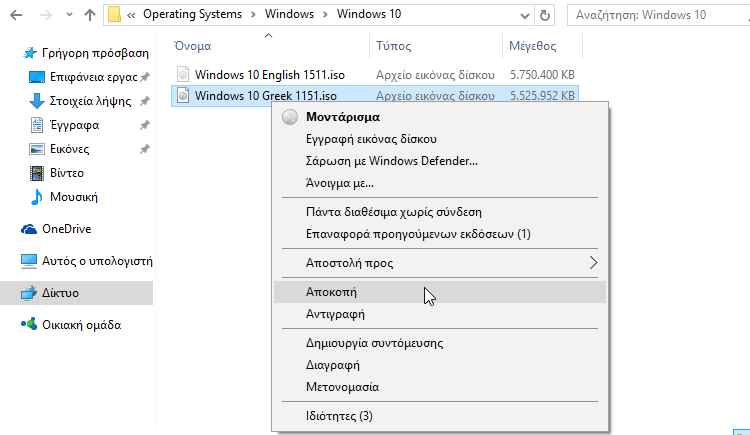Screen dimensions: 750x435
Task: Select the Windows 10 breadcrumb
Action: tap(369, 14)
